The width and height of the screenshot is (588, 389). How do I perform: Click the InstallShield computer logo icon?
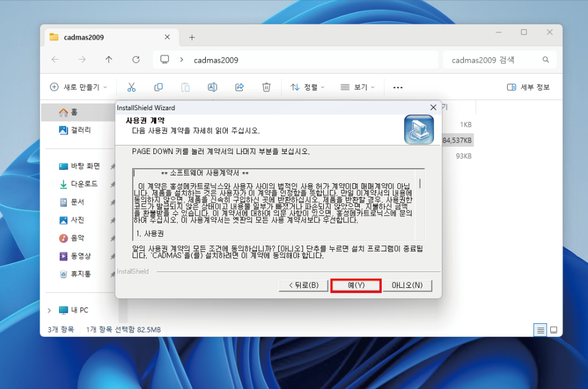419,130
